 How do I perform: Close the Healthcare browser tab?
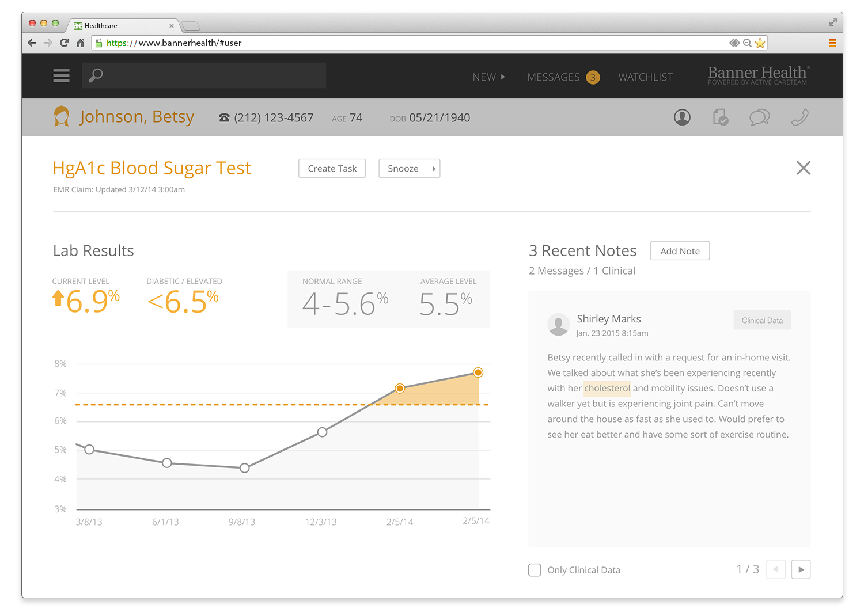pyautogui.click(x=172, y=26)
